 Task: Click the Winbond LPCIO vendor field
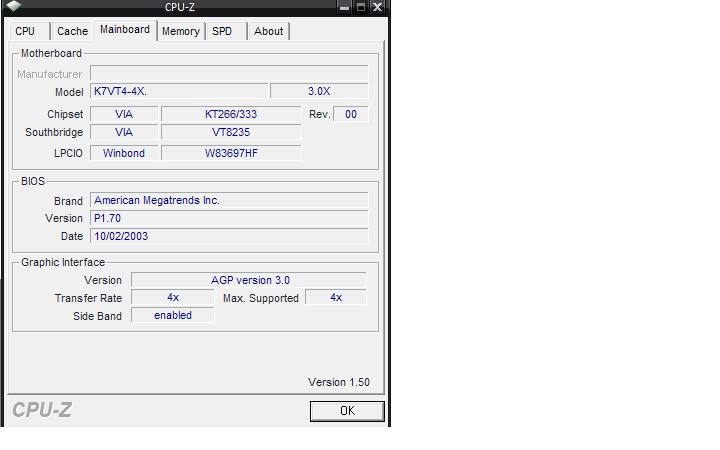(124, 153)
